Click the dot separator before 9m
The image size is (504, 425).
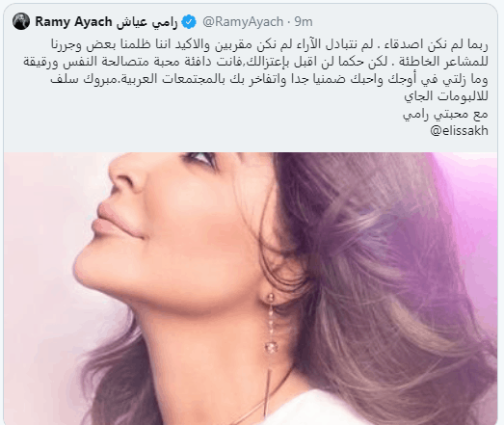(x=289, y=22)
